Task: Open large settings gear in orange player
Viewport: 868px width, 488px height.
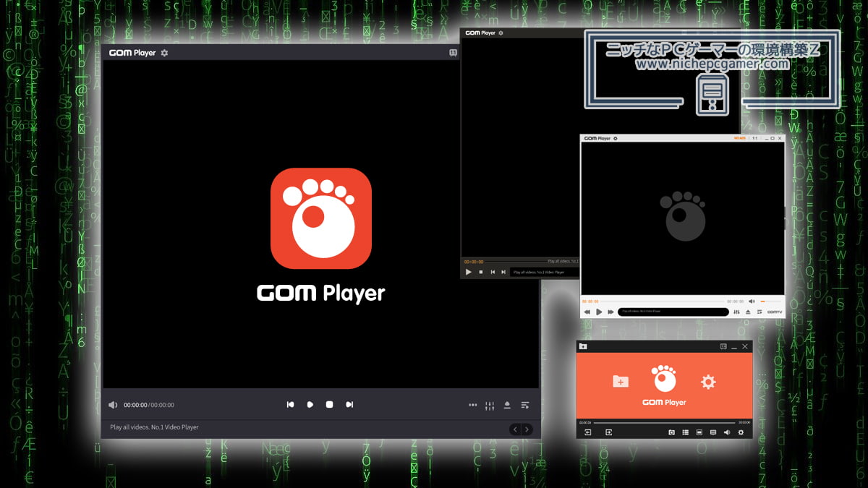Action: point(708,382)
